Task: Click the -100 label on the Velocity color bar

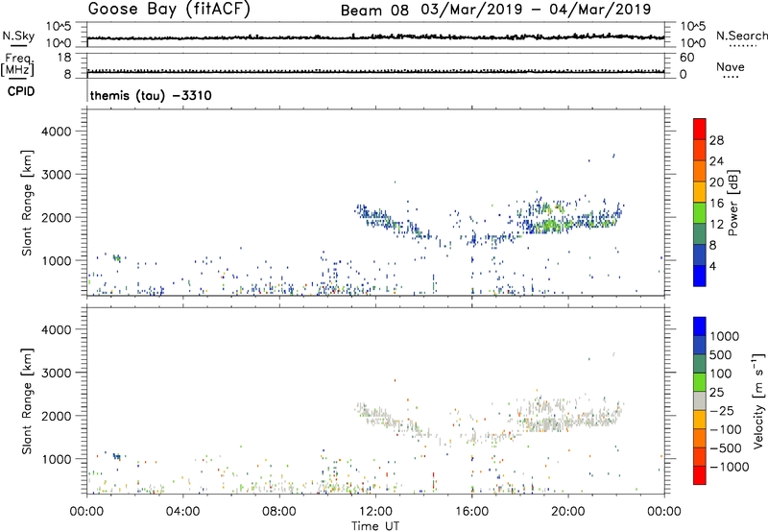Action: pos(726,429)
